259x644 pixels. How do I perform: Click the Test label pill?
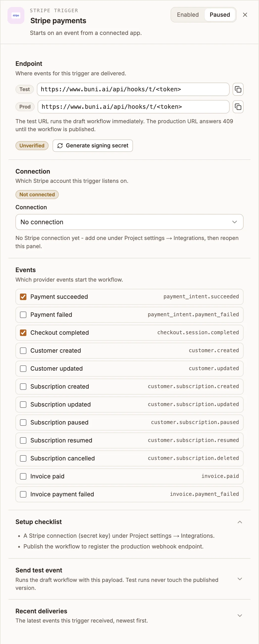(x=25, y=89)
